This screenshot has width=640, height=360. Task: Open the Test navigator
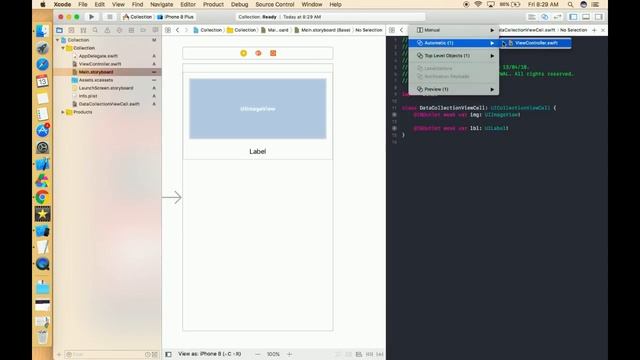click(119, 30)
